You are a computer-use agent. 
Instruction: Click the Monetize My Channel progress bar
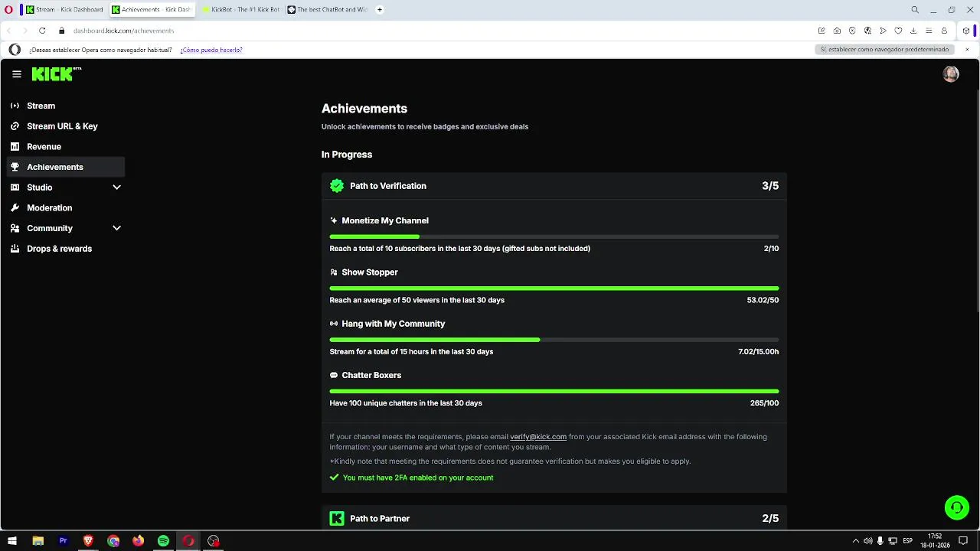[x=554, y=237]
